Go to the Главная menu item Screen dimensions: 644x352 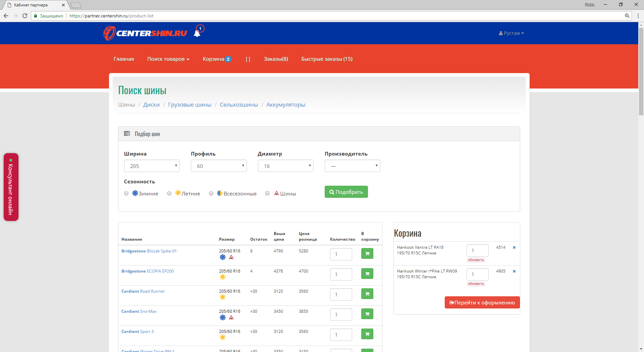124,59
